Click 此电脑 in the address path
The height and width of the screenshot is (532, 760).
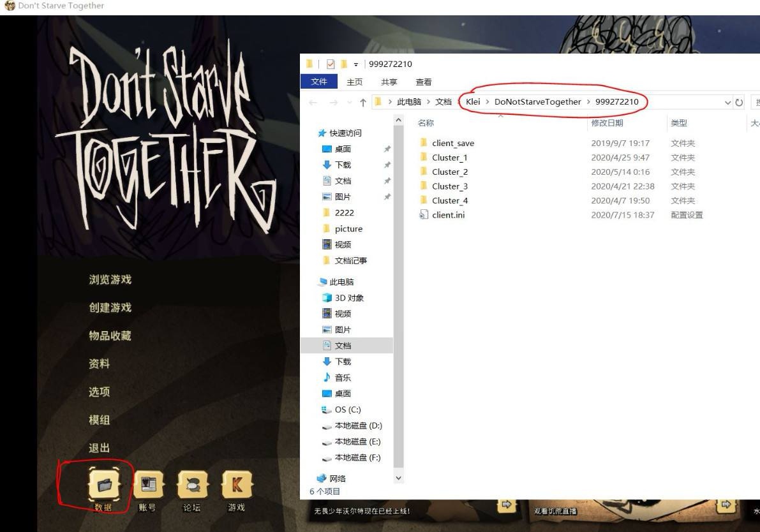409,102
